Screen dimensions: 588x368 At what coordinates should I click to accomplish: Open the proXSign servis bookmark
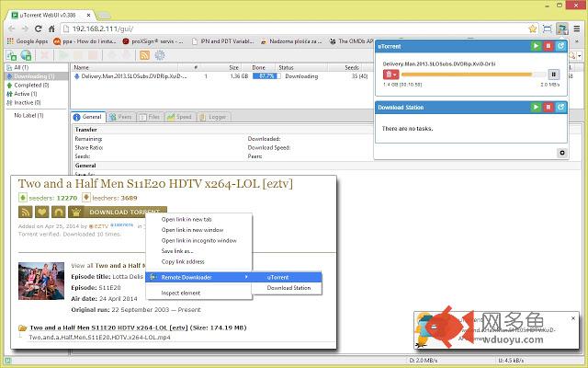153,41
